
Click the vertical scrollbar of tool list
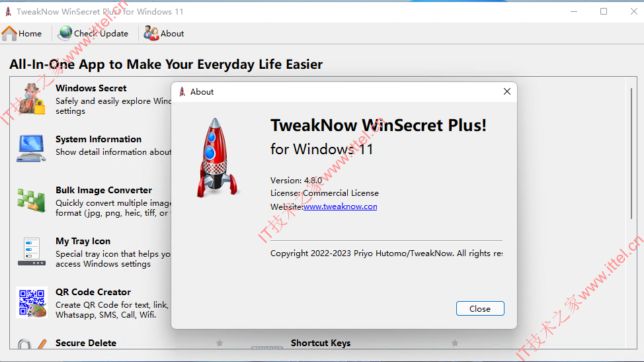[x=631, y=154]
